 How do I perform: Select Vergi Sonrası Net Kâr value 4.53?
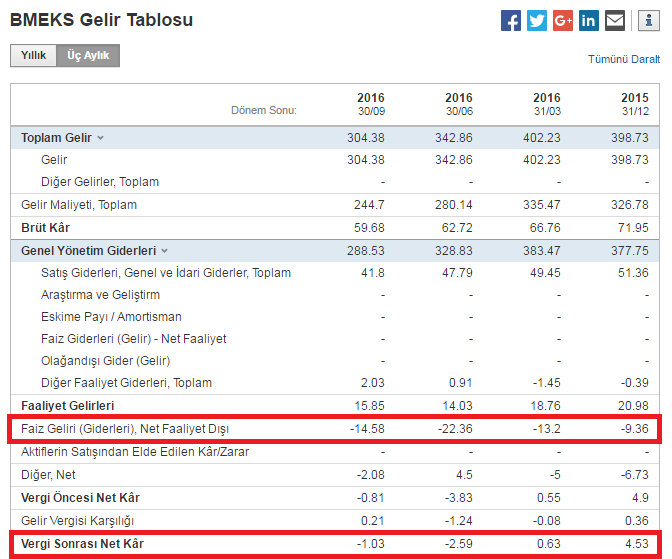(637, 544)
